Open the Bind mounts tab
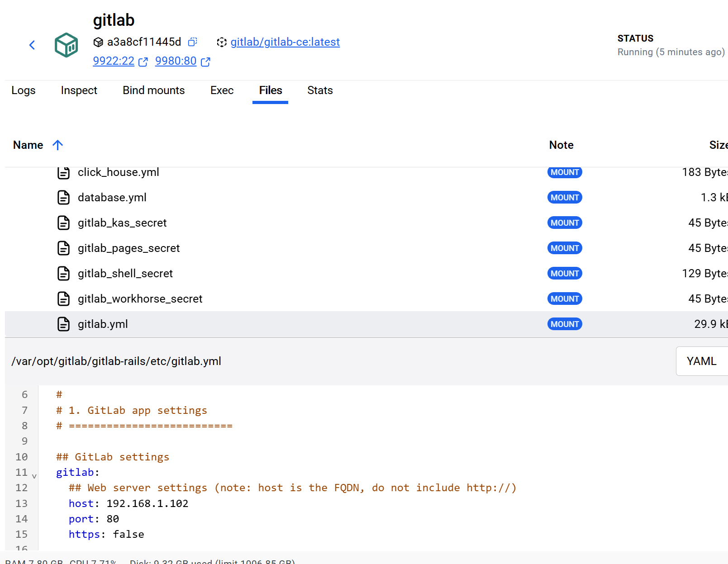Screen dimensions: 728x564 pos(153,90)
